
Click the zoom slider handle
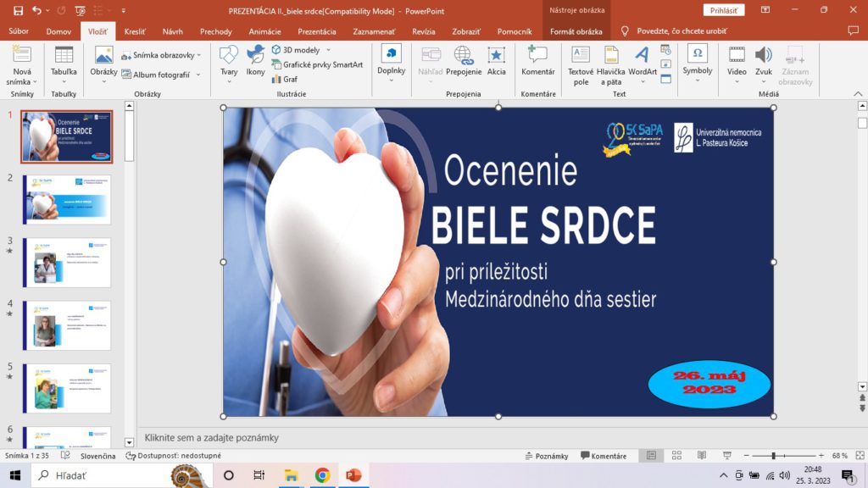773,456
